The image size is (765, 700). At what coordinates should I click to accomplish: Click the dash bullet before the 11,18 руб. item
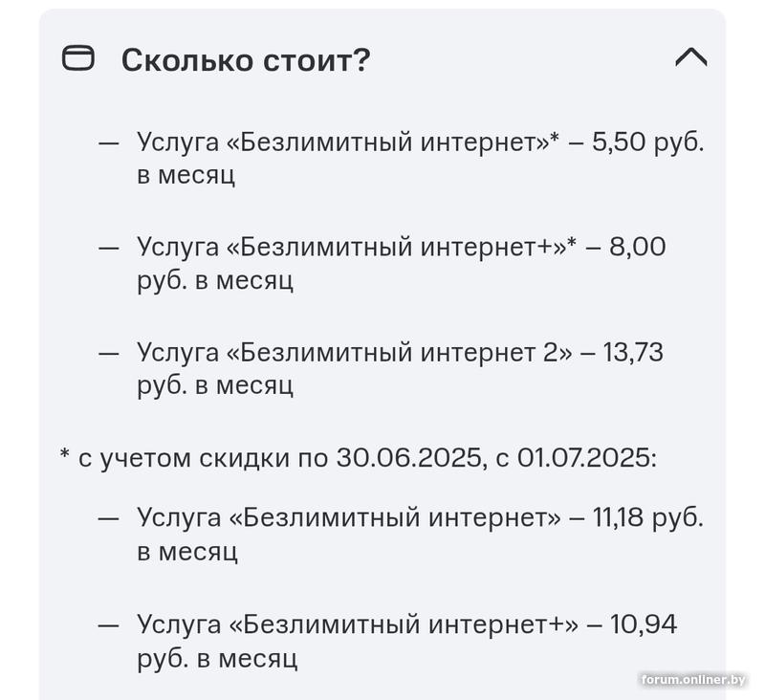tap(109, 519)
